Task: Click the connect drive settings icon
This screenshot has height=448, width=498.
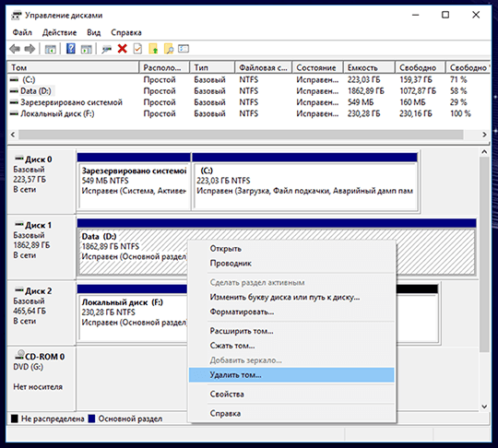Action: (x=106, y=49)
